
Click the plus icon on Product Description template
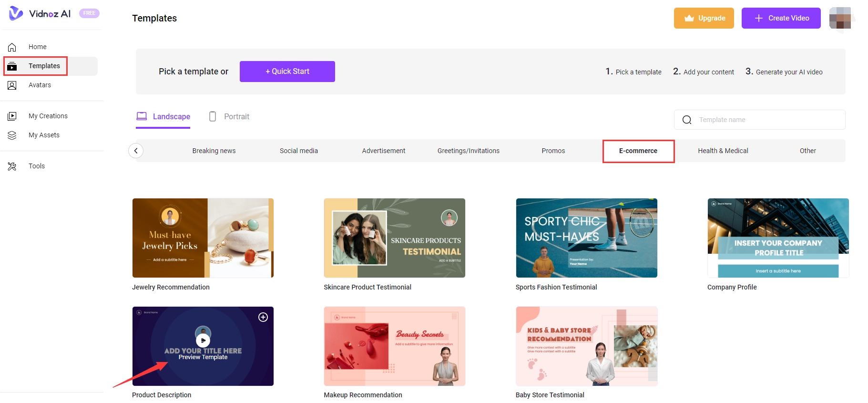click(263, 317)
